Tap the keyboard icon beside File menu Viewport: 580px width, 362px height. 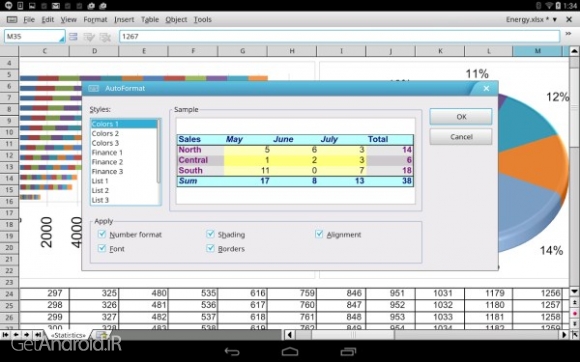(x=12, y=20)
